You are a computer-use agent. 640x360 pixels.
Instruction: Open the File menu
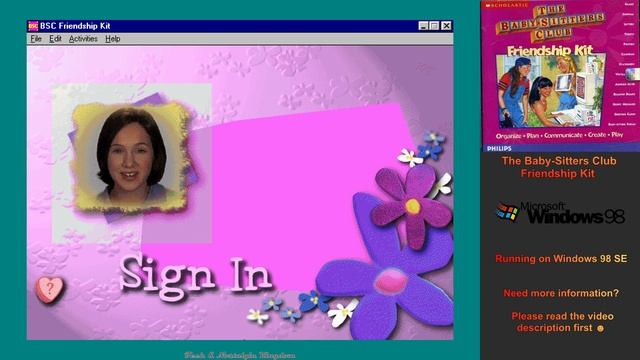[x=36, y=39]
